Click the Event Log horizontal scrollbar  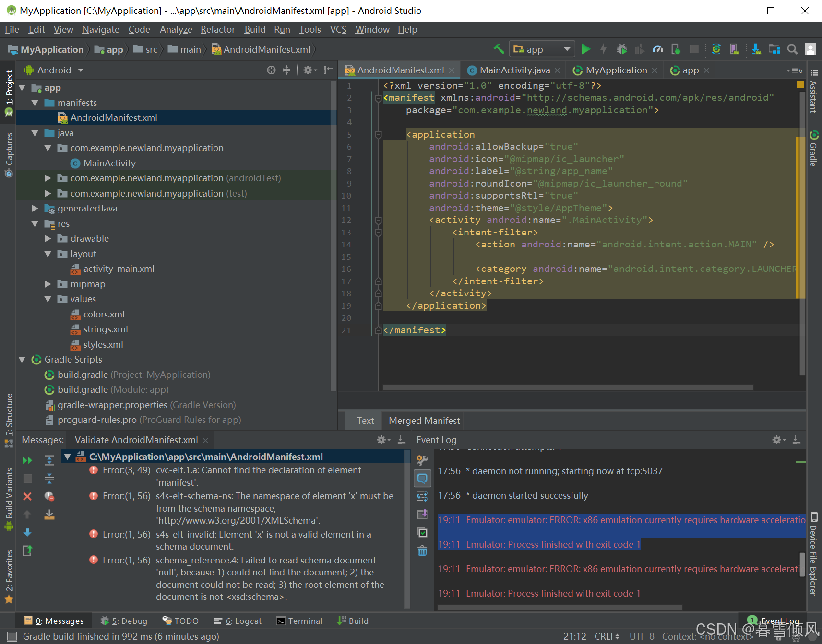tap(560, 608)
